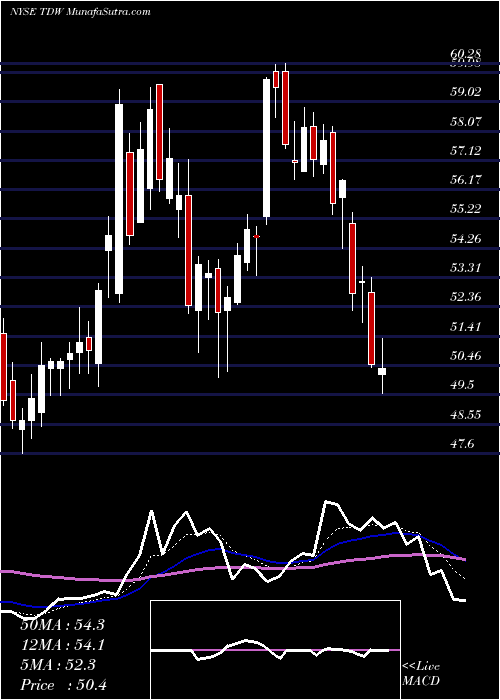Click the 48.55 price axis label
500x700 pixels.
pyautogui.click(x=466, y=415)
